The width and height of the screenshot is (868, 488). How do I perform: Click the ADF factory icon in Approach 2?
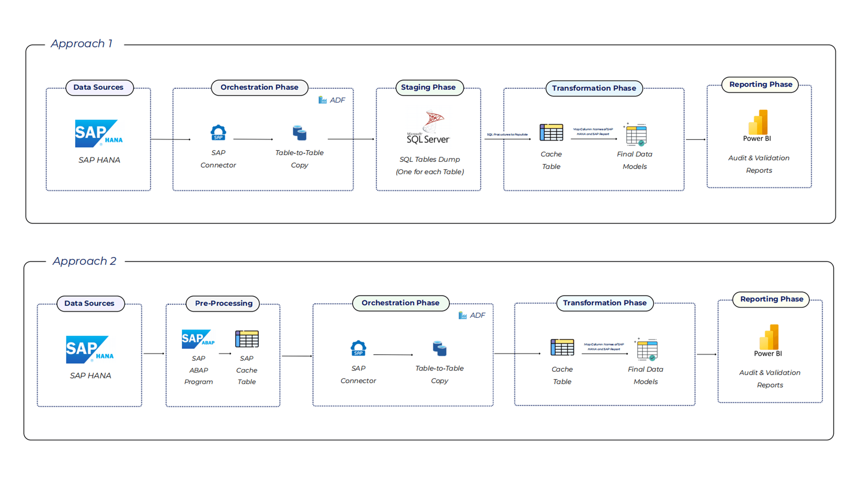point(462,316)
